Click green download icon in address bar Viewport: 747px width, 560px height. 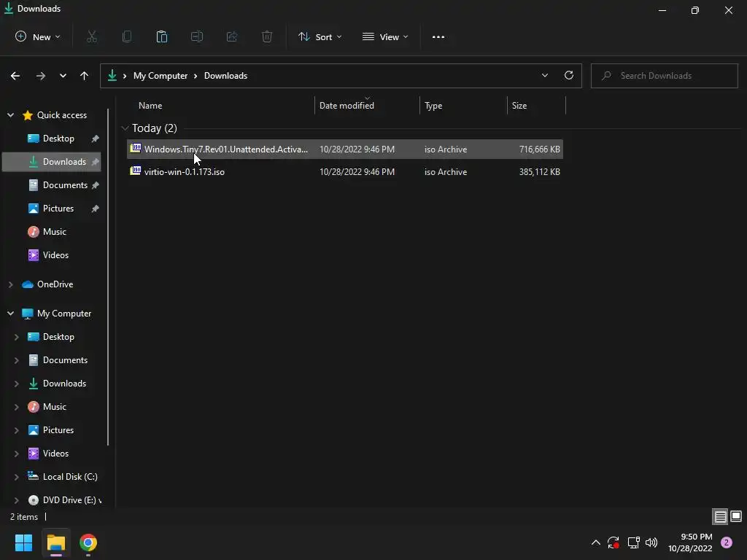point(112,76)
